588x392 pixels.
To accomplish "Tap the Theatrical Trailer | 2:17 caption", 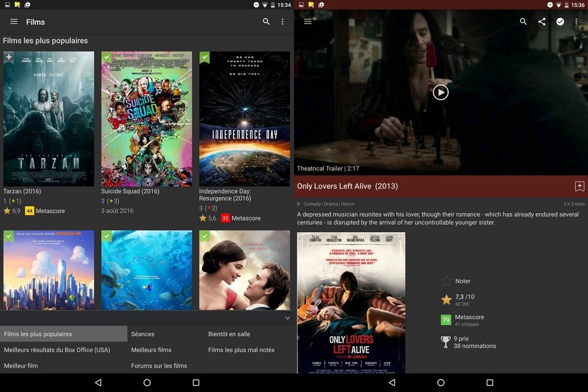I will (x=328, y=169).
